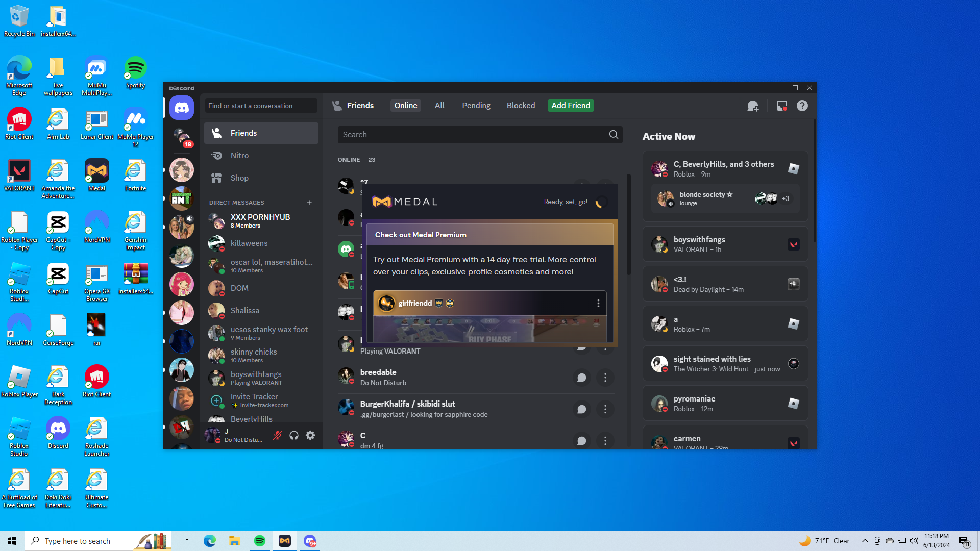Open Nitro from the sidebar
Image resolution: width=980 pixels, height=551 pixels.
point(239,156)
